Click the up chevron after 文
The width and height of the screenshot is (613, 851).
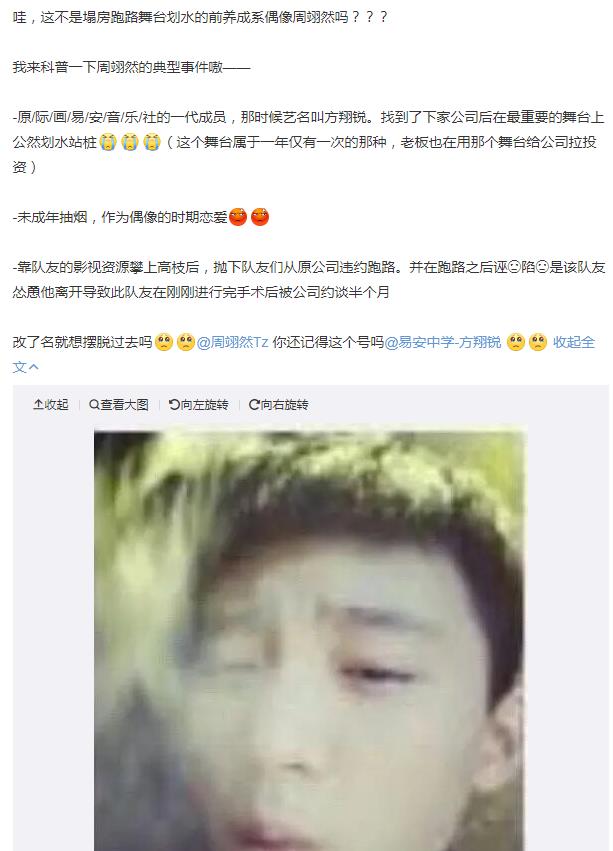click(34, 367)
